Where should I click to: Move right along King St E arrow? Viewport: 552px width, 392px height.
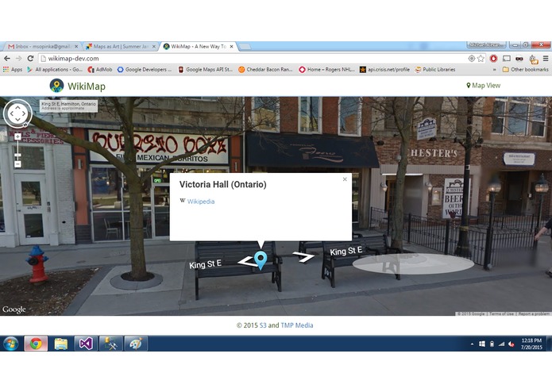point(303,257)
